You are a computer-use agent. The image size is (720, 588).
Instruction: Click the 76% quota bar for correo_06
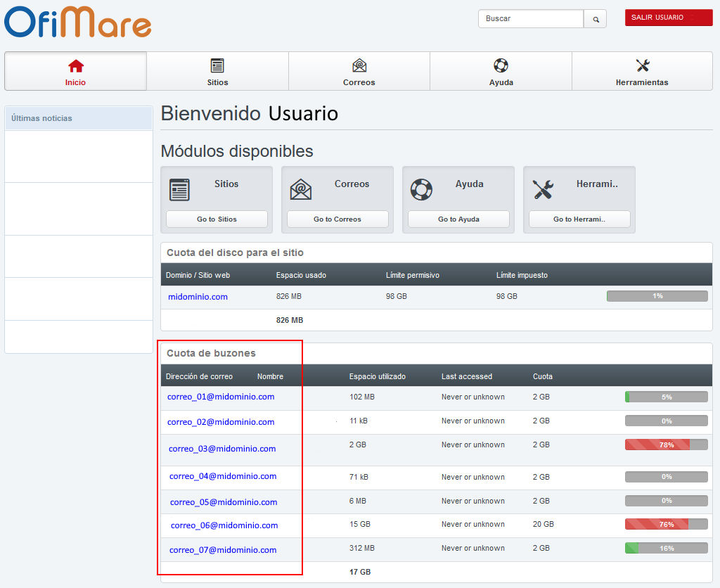667,524
